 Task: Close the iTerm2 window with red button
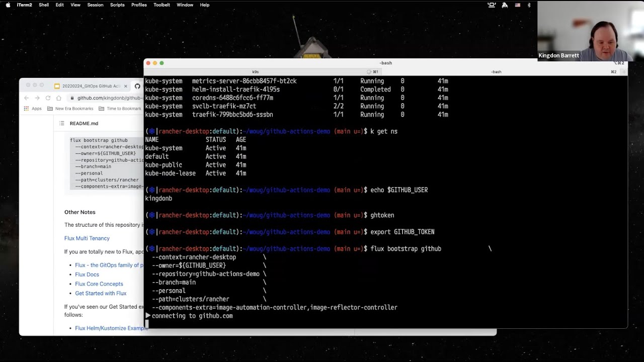click(148, 63)
